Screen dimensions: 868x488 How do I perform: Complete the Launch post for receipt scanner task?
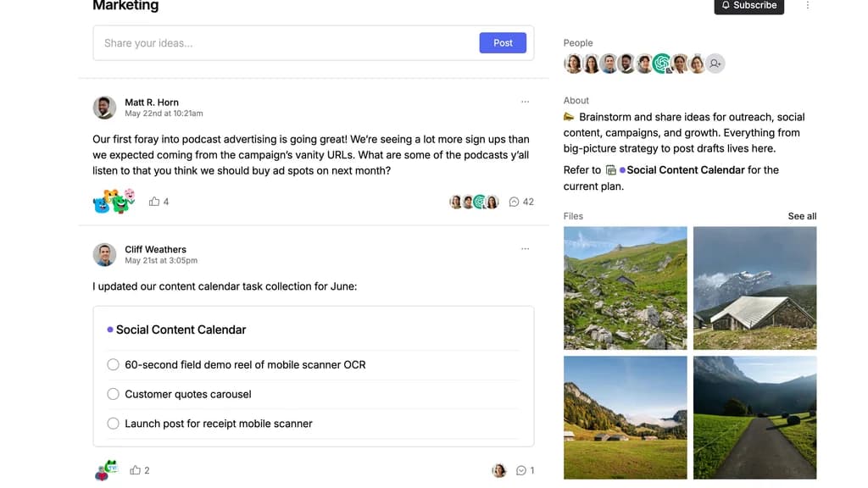pos(113,424)
